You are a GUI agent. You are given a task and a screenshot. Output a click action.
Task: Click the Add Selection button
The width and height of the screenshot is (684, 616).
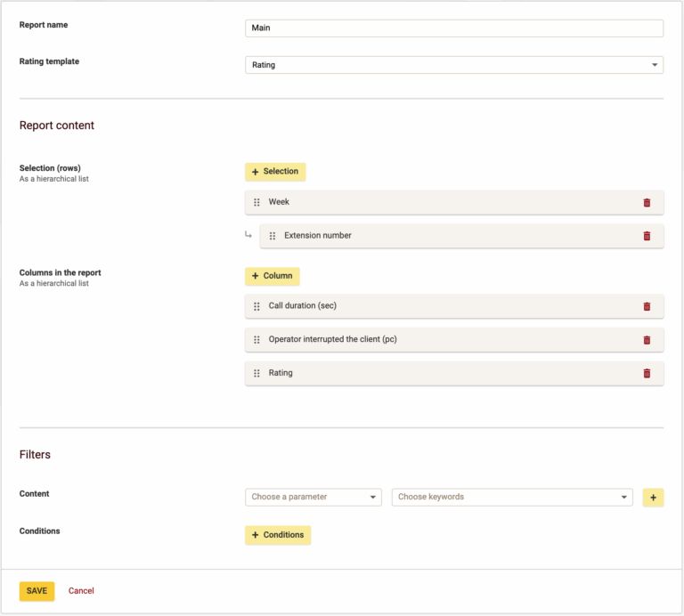pyautogui.click(x=275, y=172)
